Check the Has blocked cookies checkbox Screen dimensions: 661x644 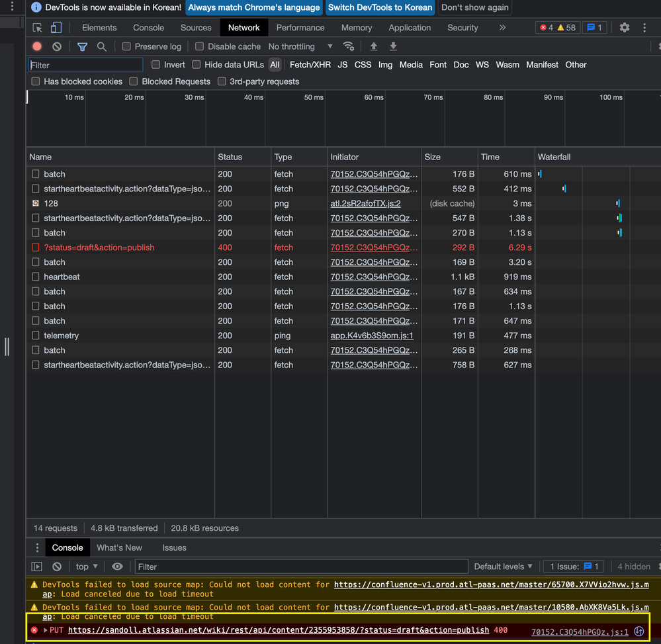click(36, 81)
